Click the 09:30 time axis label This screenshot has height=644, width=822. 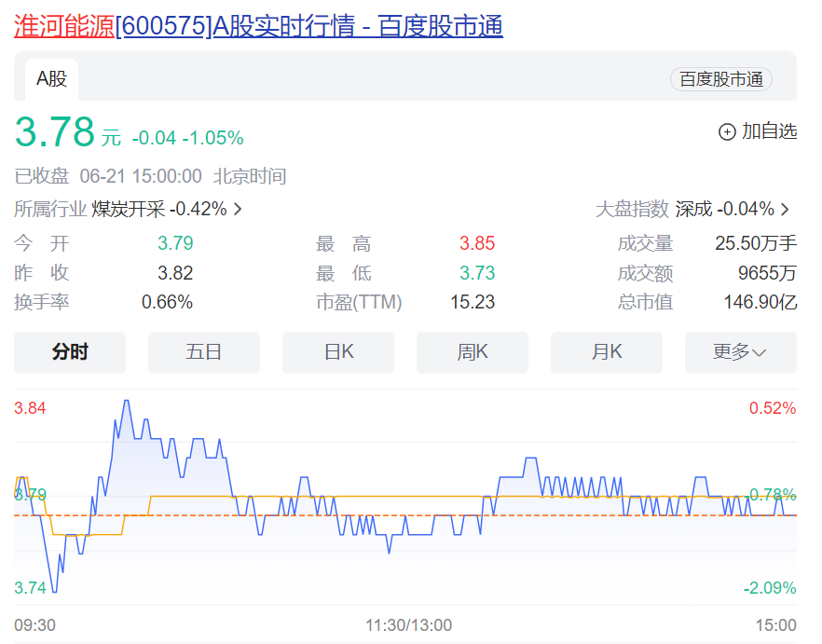pos(34,625)
